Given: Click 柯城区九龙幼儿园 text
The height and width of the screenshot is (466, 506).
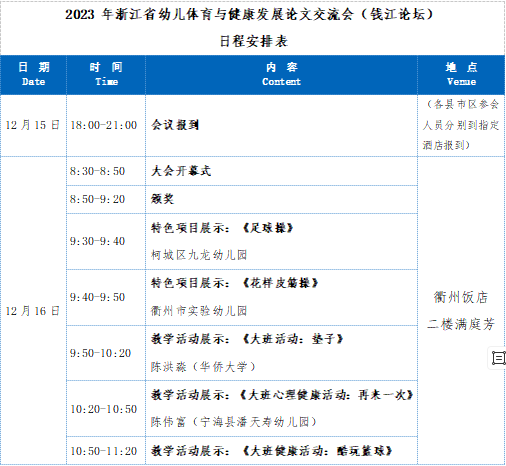Looking at the screenshot, I should pyautogui.click(x=199, y=255).
